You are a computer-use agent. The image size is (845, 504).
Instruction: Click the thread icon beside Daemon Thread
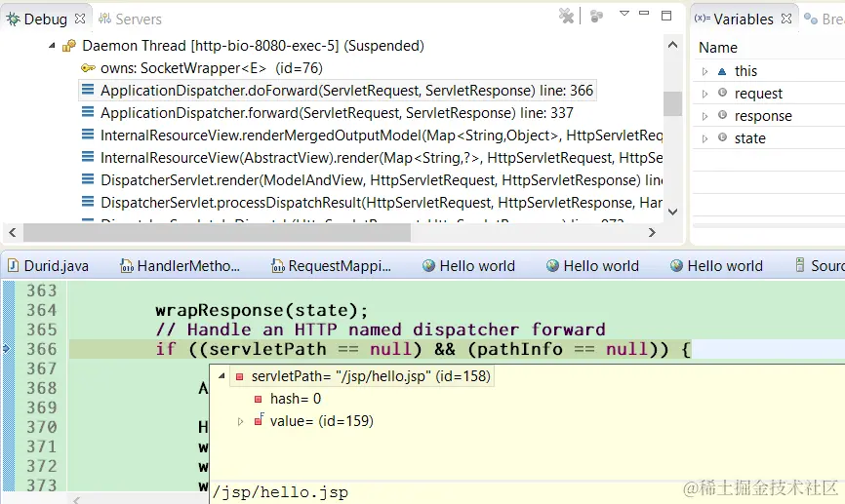[x=69, y=46]
